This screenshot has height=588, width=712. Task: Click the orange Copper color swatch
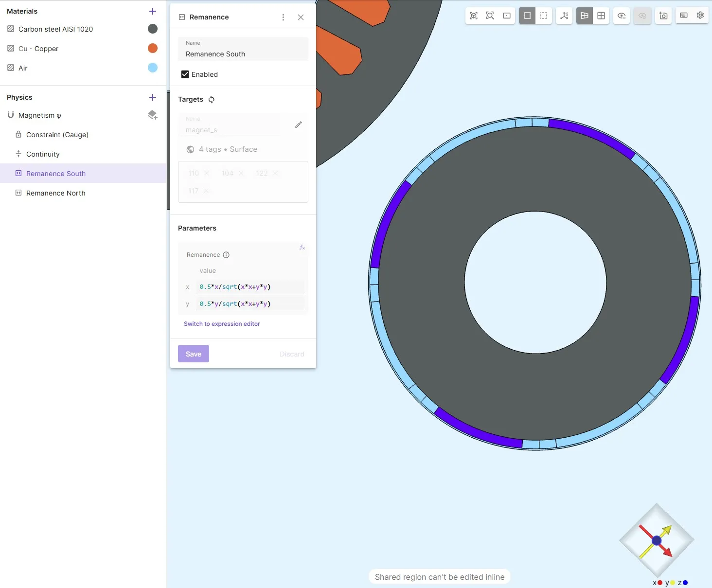tap(153, 48)
